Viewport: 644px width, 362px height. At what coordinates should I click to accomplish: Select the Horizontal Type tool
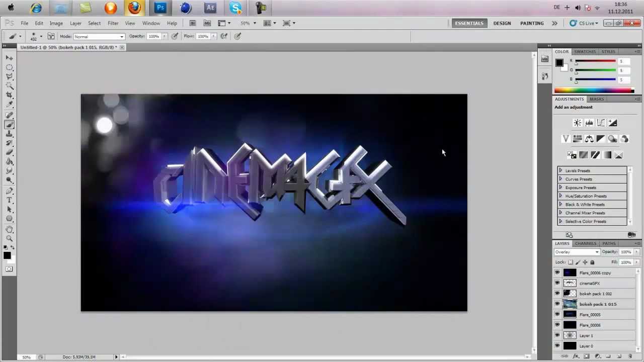point(10,201)
